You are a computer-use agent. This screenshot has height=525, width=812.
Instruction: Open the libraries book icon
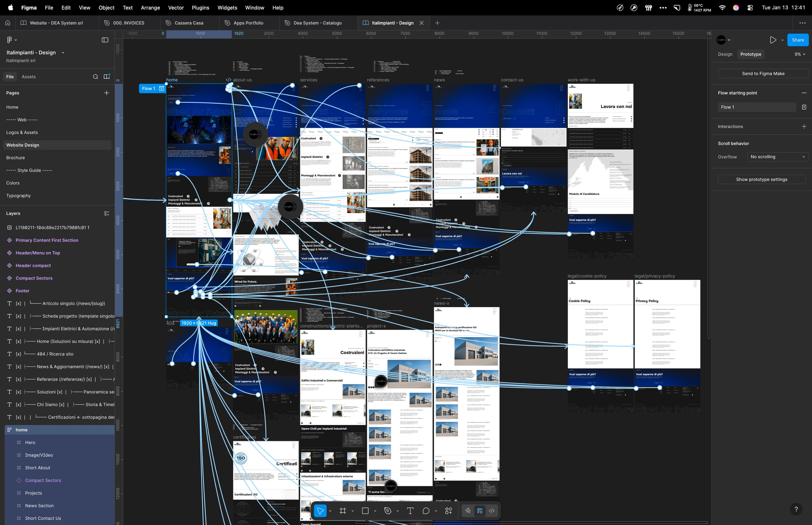(107, 77)
